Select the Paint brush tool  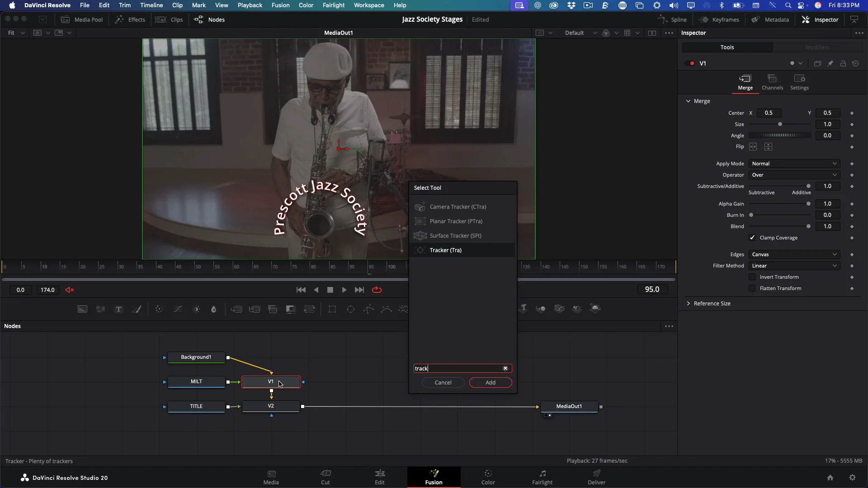coord(137,310)
